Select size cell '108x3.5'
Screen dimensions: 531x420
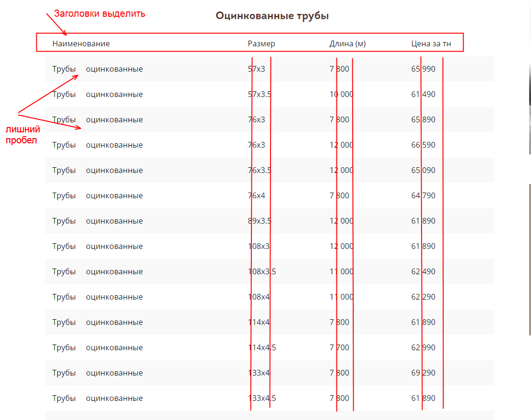click(262, 272)
